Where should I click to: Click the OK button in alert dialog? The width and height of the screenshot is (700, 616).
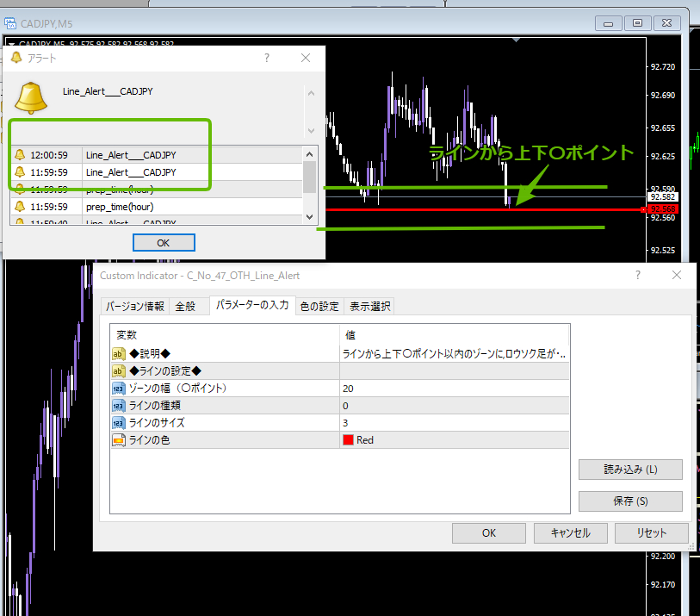coord(164,243)
